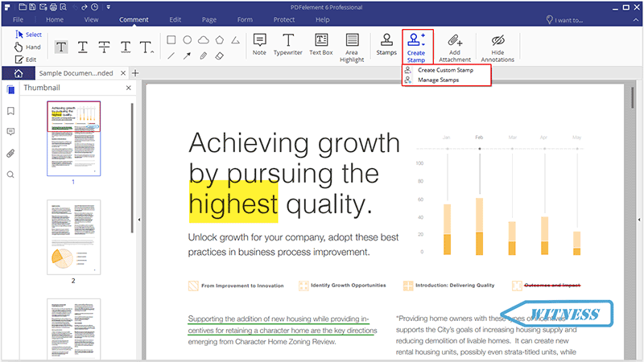Open the Help tab
The height and width of the screenshot is (362, 644).
click(x=323, y=19)
